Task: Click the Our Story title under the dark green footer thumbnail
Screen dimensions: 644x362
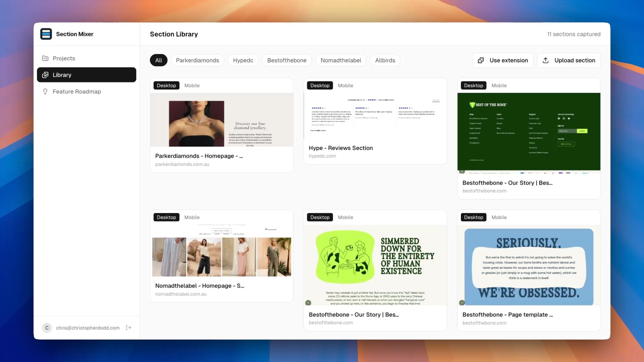Action: coord(507,183)
